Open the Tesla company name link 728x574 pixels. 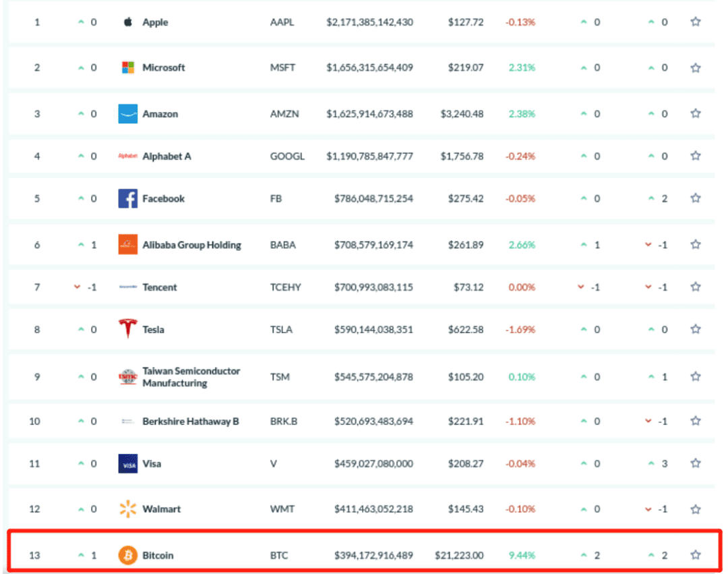pos(153,329)
